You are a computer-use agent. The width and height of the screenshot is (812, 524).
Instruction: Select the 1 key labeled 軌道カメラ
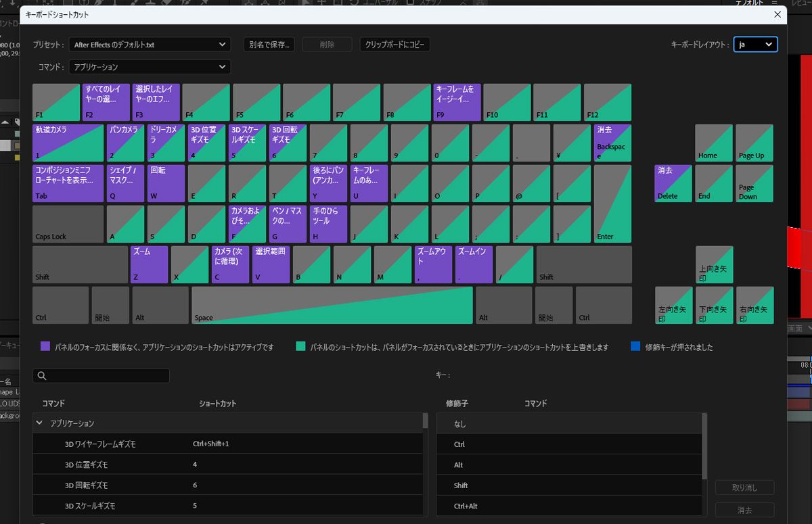pyautogui.click(x=68, y=143)
